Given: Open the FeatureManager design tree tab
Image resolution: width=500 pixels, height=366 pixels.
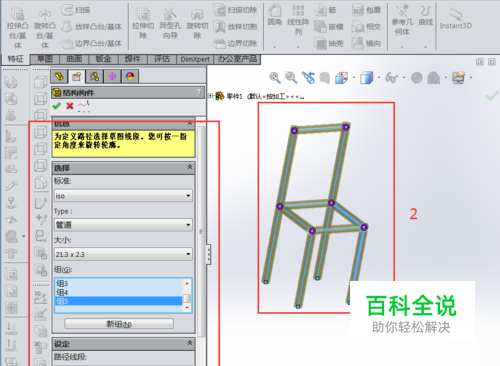Looking at the screenshot, I should pos(59,76).
